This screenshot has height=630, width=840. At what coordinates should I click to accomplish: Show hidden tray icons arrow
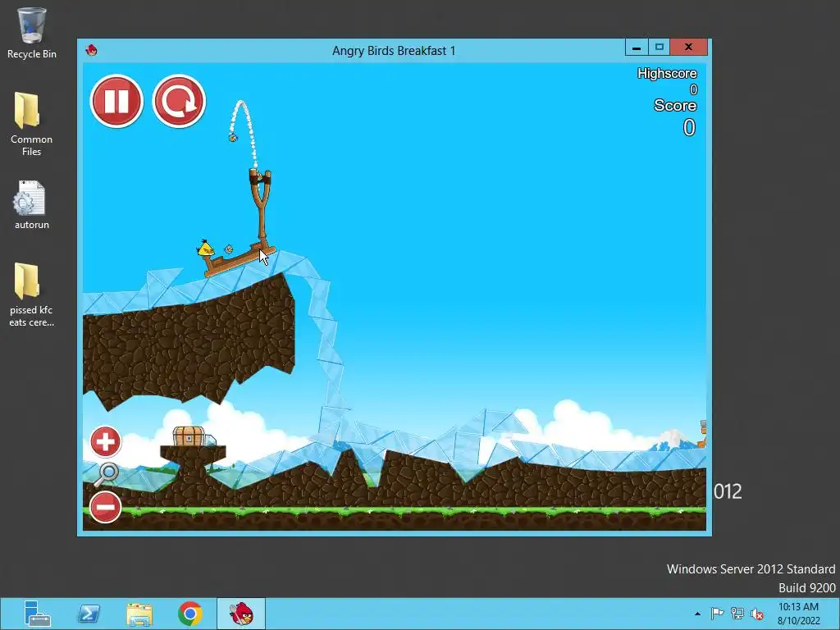click(697, 614)
